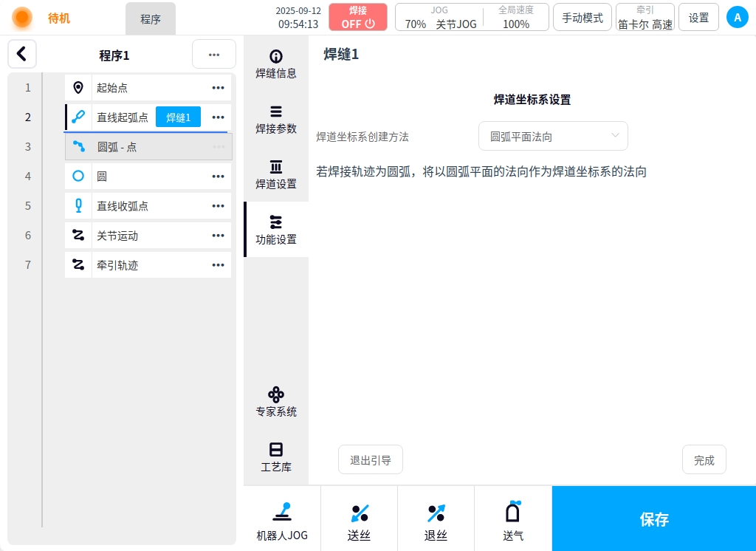Expand weld coordinate method dropdown
Image resolution: width=756 pixels, height=551 pixels.
553,137
